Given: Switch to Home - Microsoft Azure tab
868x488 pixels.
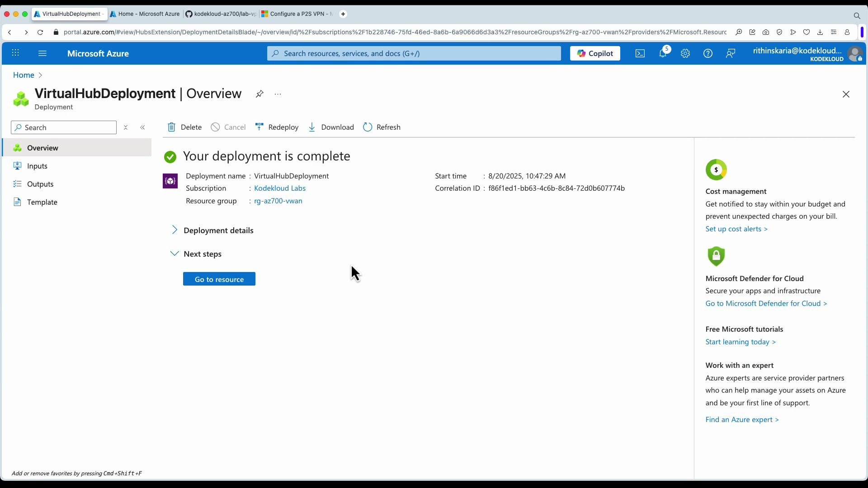Looking at the screenshot, I should pyautogui.click(x=145, y=14).
